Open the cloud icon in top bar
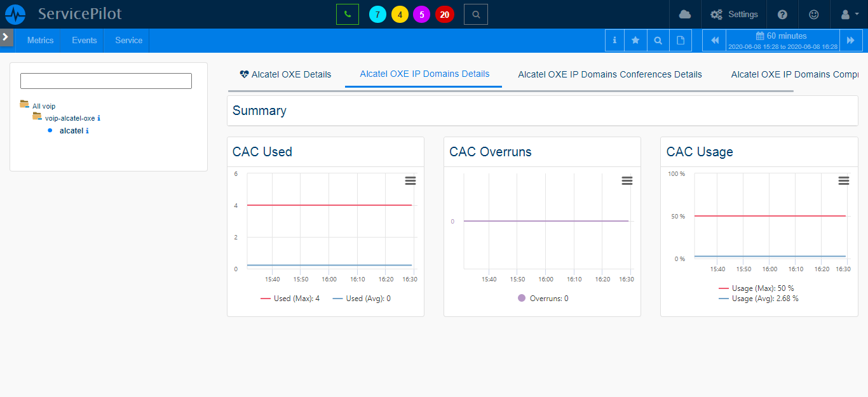Image resolution: width=868 pixels, height=397 pixels. pyautogui.click(x=684, y=14)
